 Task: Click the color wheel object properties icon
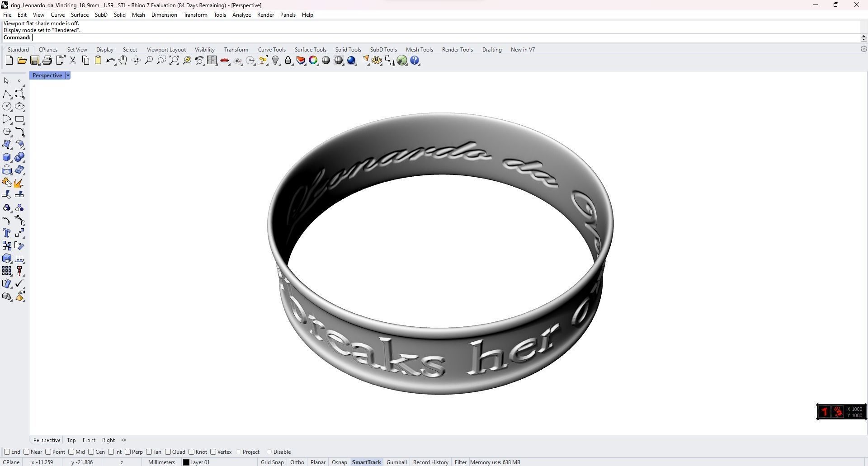pyautogui.click(x=313, y=61)
